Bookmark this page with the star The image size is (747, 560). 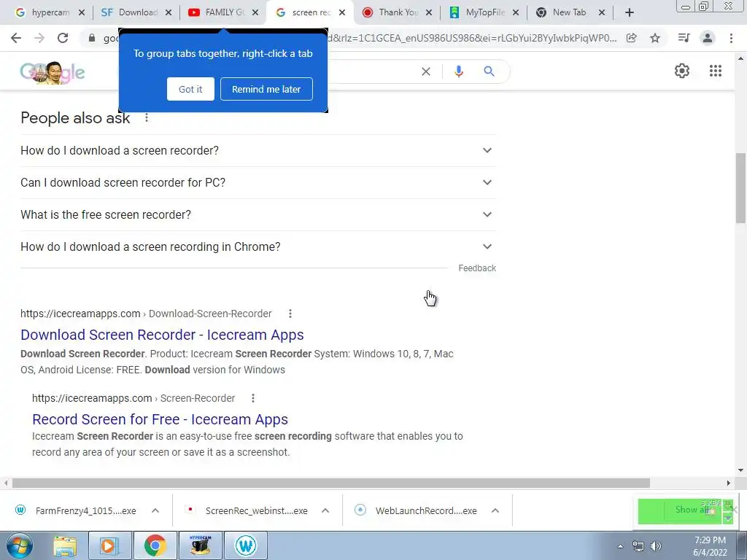655,38
